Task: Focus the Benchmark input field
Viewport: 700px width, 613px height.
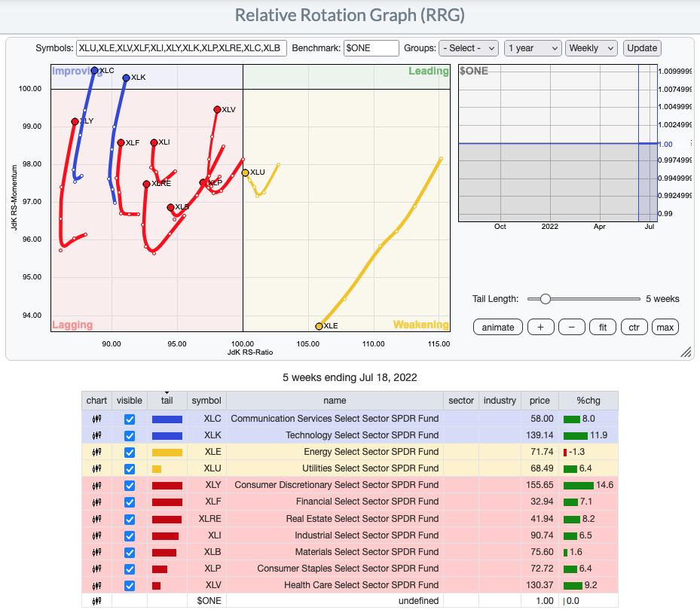Action: coord(371,48)
